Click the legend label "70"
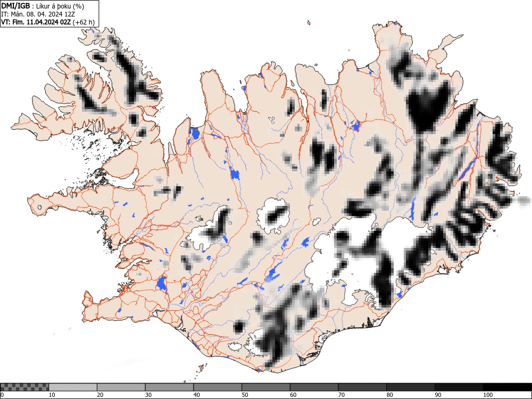 pos(342,395)
